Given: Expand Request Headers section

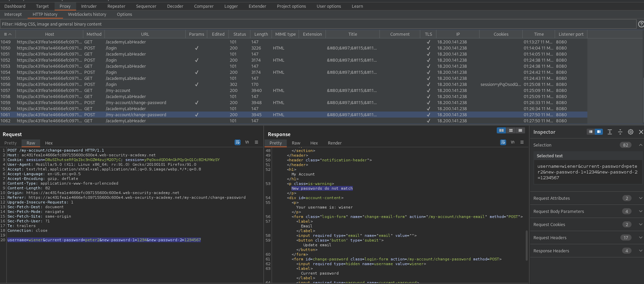Looking at the screenshot, I should (x=640, y=238).
